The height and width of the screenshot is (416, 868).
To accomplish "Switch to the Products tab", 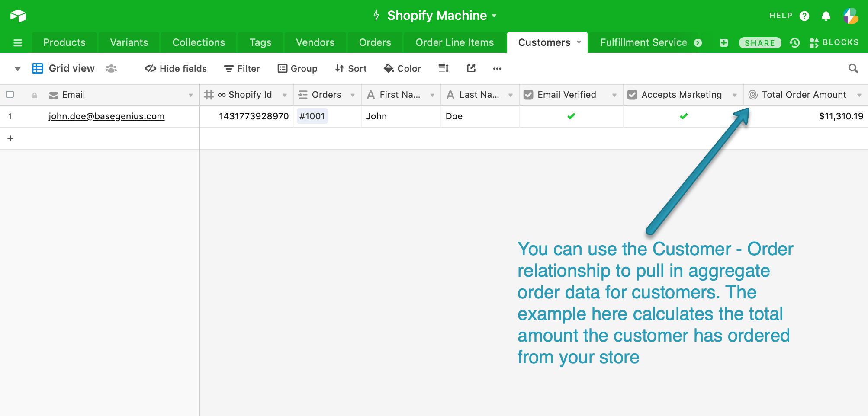I will [64, 42].
